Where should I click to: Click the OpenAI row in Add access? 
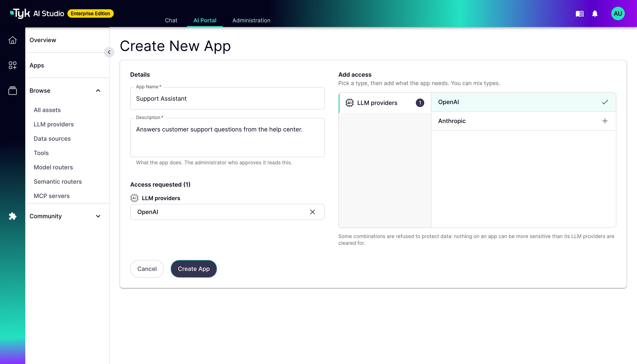[523, 102]
